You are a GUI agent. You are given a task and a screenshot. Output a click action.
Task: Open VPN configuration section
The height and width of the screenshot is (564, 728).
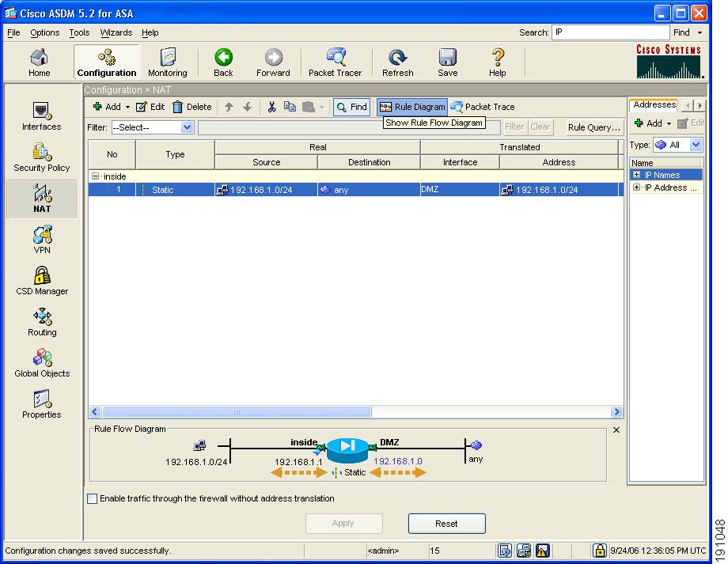click(42, 240)
